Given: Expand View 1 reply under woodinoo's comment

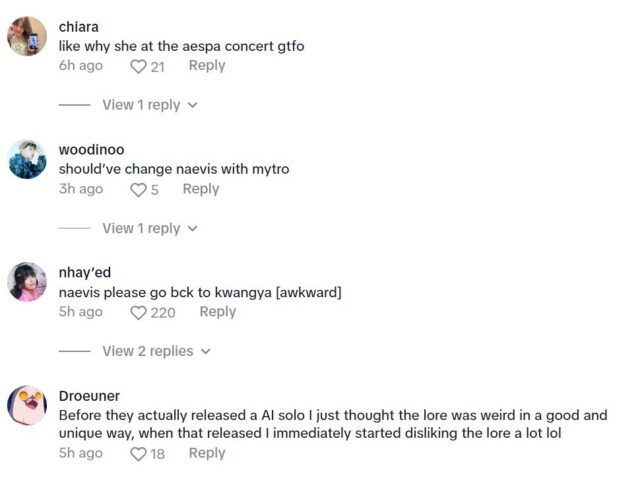Looking at the screenshot, I should (149, 228).
